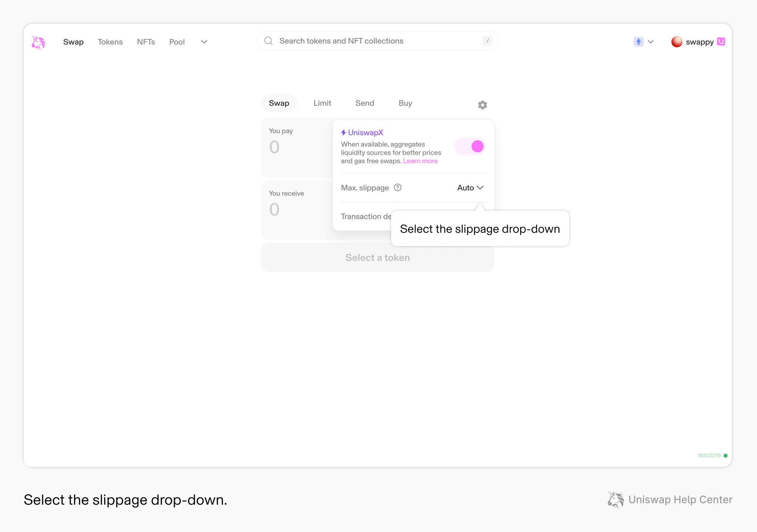Expand the navigation overflow chevron next to Pool
757x532 pixels.
pyautogui.click(x=204, y=42)
